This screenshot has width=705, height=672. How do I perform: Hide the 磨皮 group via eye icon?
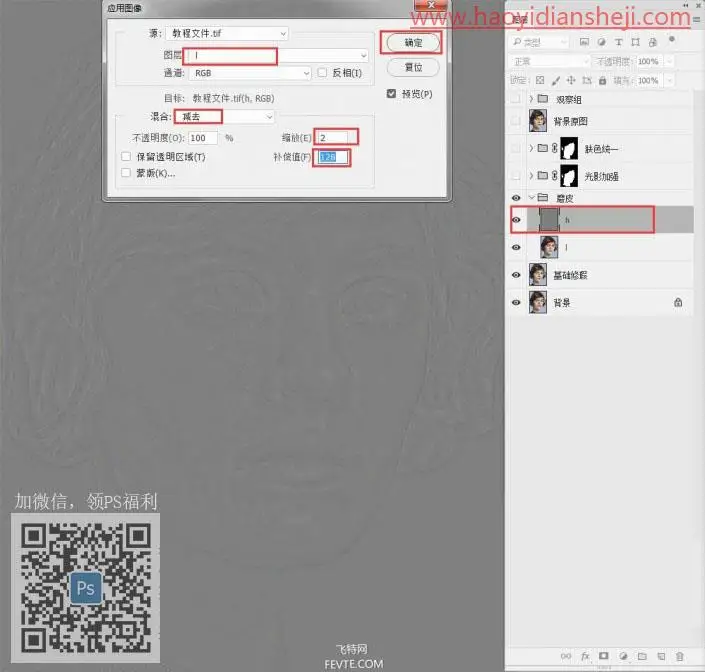516,198
